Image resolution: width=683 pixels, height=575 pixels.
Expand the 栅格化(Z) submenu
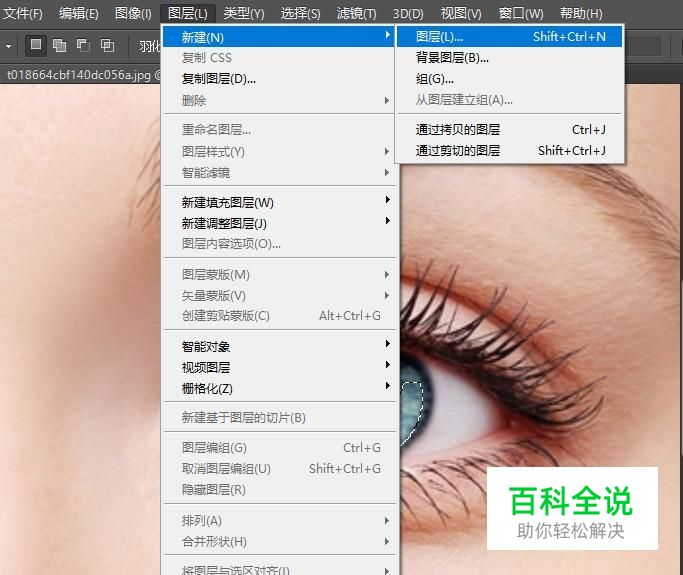(279, 388)
